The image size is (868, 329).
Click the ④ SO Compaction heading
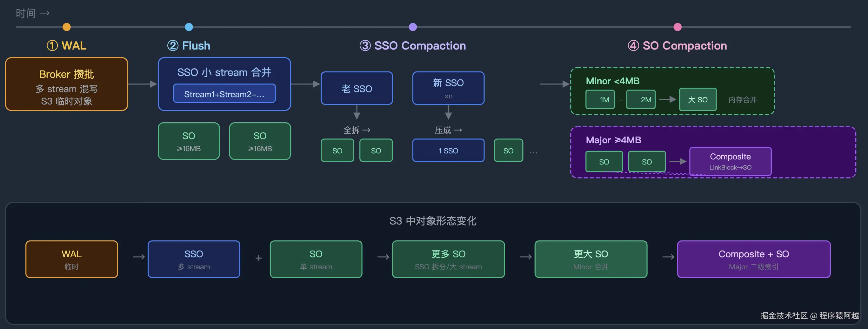coord(678,45)
